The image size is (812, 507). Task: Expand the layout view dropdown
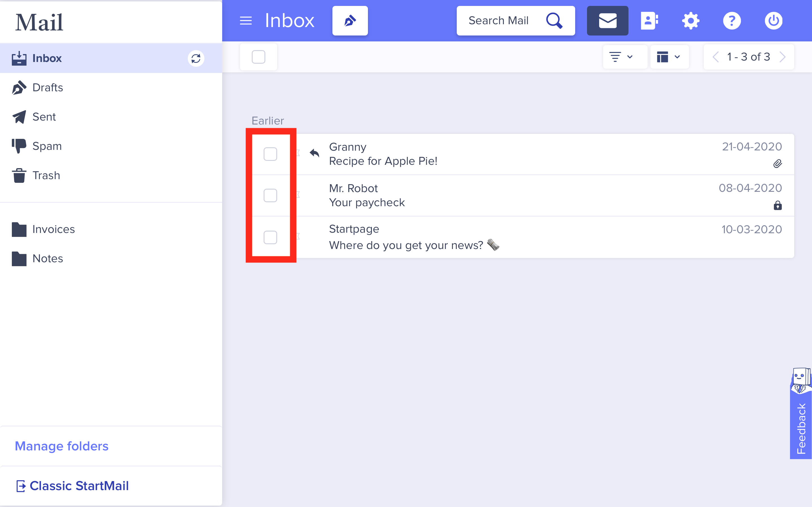pos(669,57)
